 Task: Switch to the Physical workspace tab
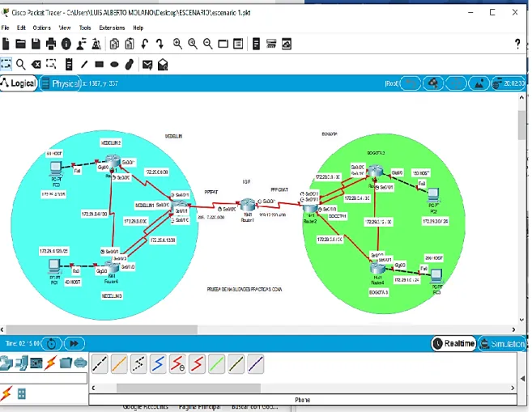[61, 83]
